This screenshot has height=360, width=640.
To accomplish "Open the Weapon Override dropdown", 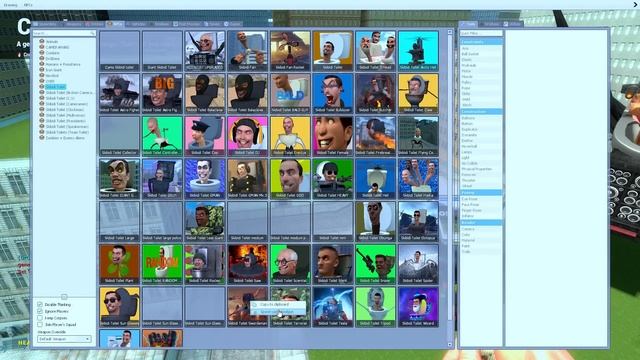I will 64,339.
